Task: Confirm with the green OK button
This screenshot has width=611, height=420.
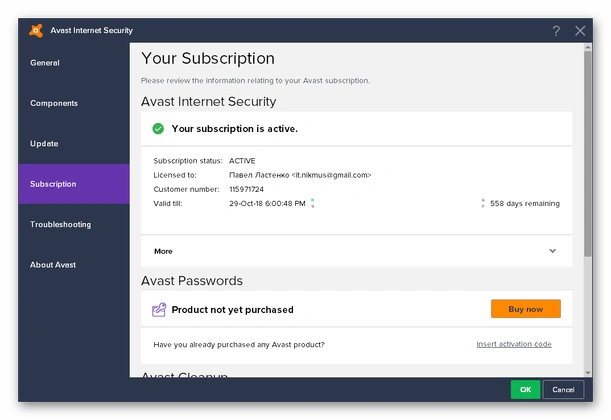Action: pyautogui.click(x=525, y=389)
